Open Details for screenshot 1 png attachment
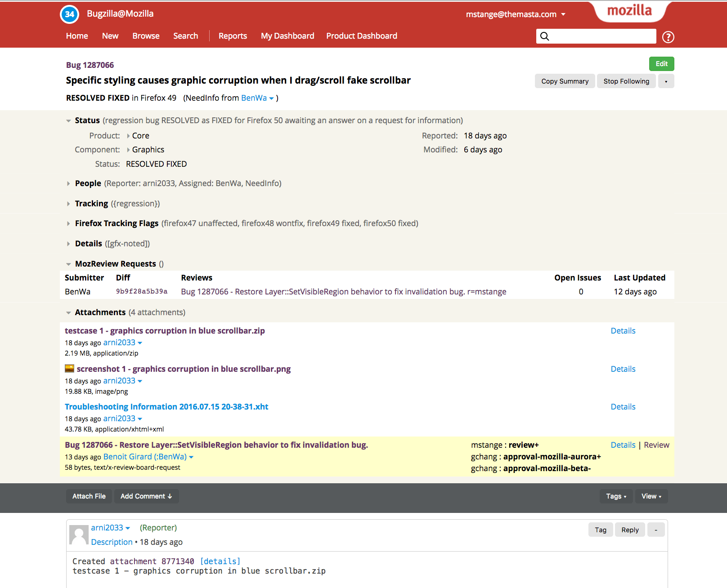Screen dimensions: 727x588 pyautogui.click(x=623, y=369)
